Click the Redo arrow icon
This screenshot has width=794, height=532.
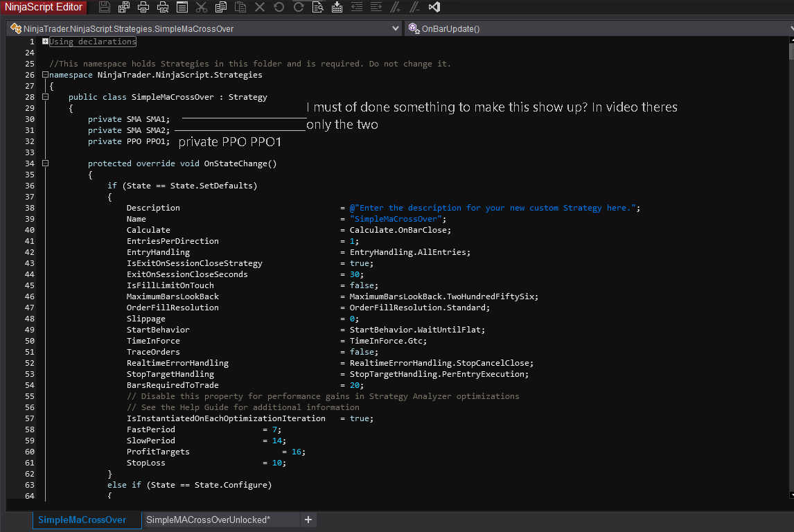coord(299,8)
